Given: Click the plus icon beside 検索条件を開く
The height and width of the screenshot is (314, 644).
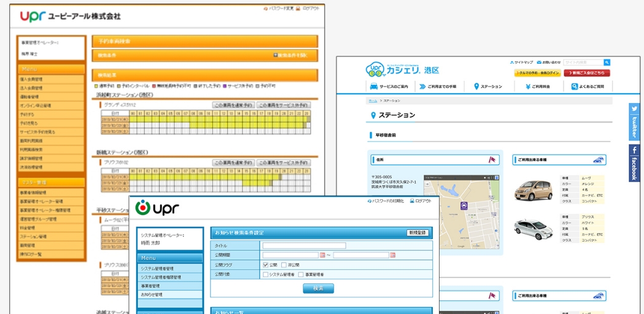Looking at the screenshot, I should [275, 55].
